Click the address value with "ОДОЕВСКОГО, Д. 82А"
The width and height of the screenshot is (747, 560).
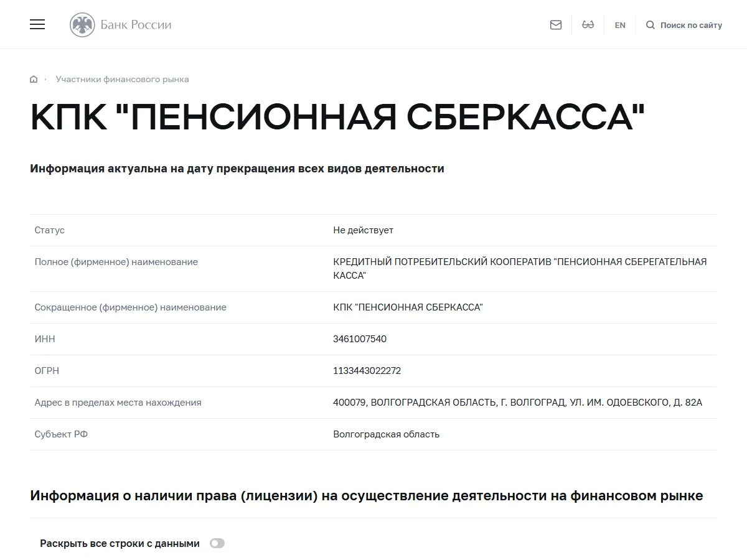click(517, 403)
